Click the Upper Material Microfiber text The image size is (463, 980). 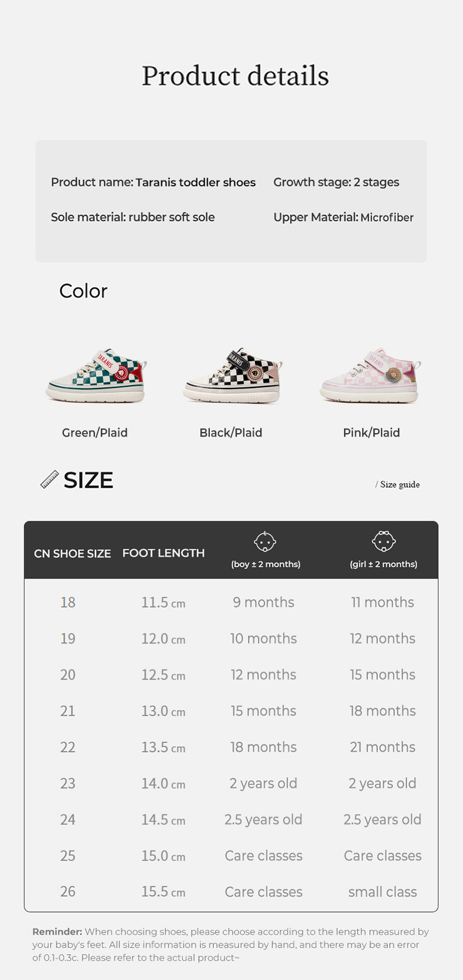343,217
